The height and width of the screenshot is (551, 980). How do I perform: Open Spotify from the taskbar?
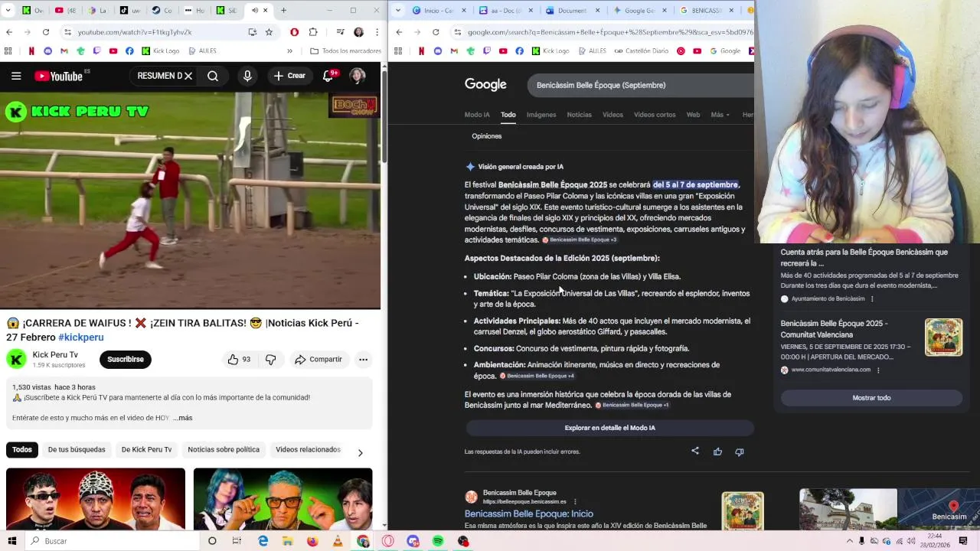[x=438, y=541]
